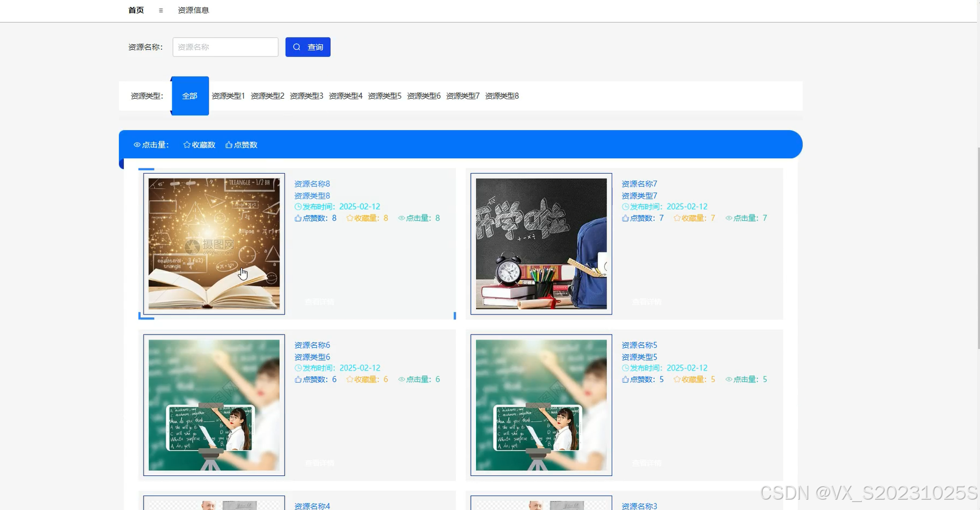Image resolution: width=980 pixels, height=510 pixels.
Task: Click the 首页 breadcrumb link
Action: (x=136, y=10)
